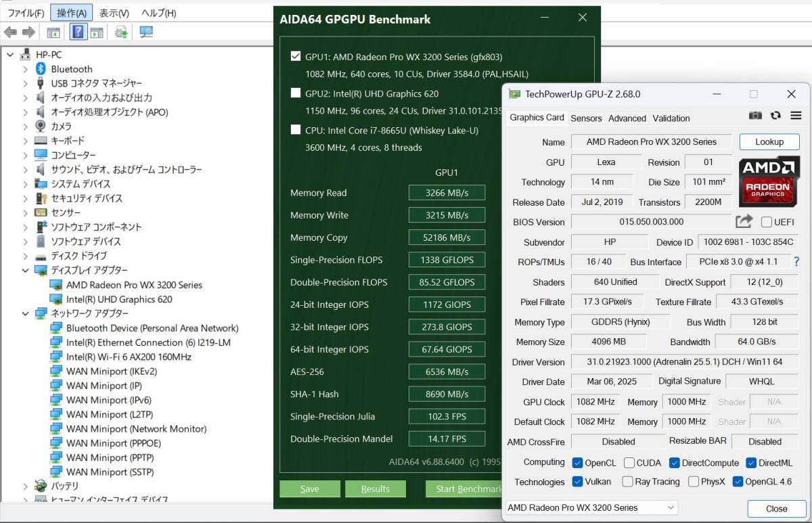Image resolution: width=812 pixels, height=523 pixels.
Task: Click the BIOS export share icon
Action: pyautogui.click(x=744, y=221)
